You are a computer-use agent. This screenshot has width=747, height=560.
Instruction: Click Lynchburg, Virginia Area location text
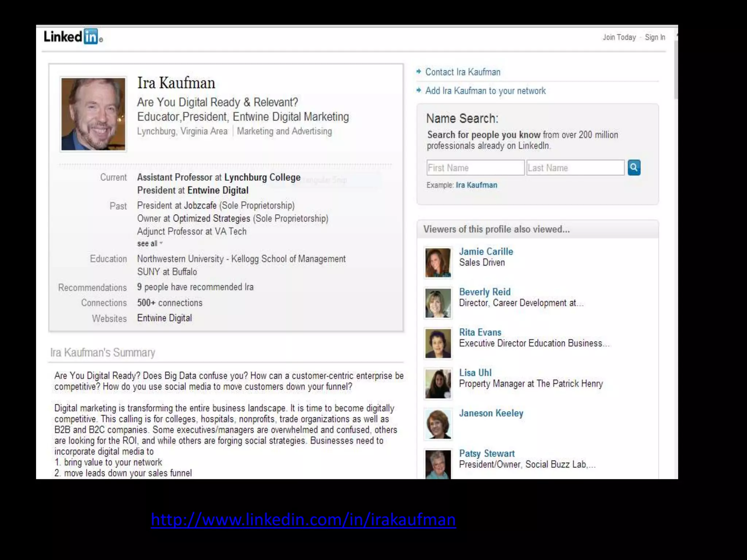(182, 131)
